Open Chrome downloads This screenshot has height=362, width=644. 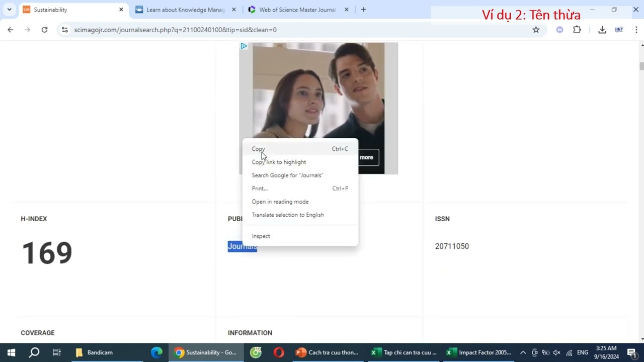pyautogui.click(x=602, y=30)
